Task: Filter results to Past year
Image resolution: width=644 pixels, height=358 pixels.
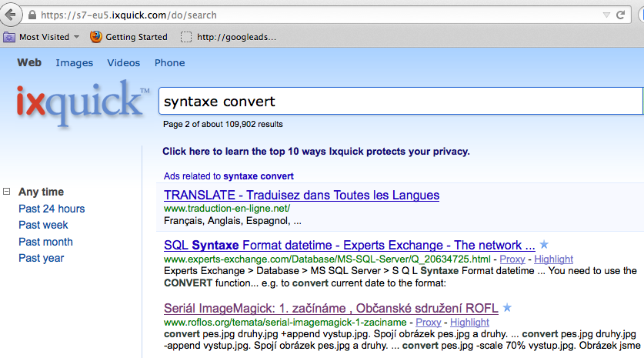Action: (x=41, y=258)
